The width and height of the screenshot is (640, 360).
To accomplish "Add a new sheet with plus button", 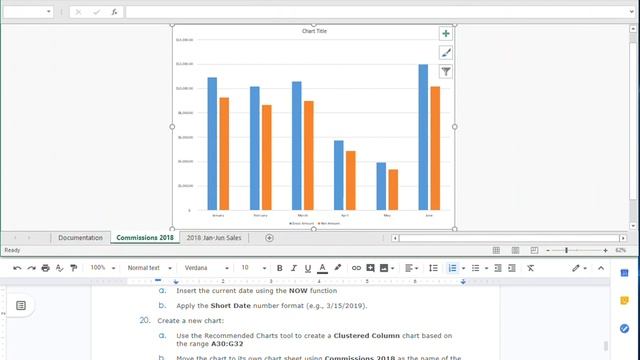I will pyautogui.click(x=269, y=238).
